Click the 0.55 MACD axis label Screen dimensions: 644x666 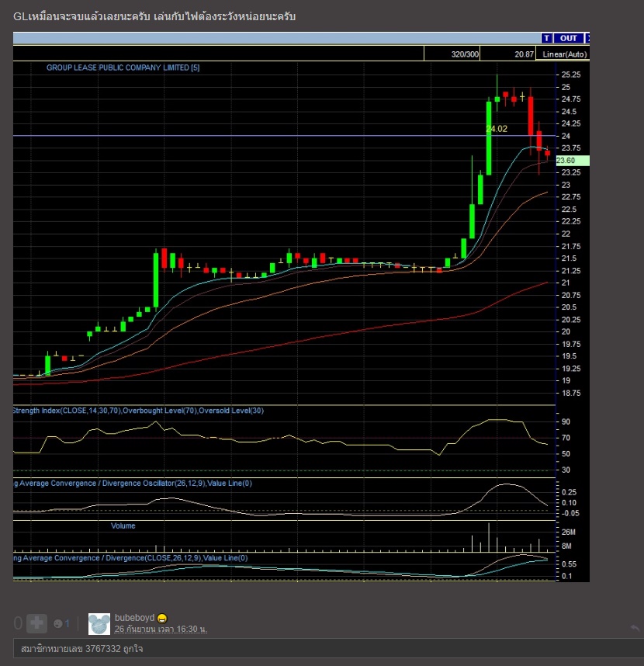click(570, 564)
